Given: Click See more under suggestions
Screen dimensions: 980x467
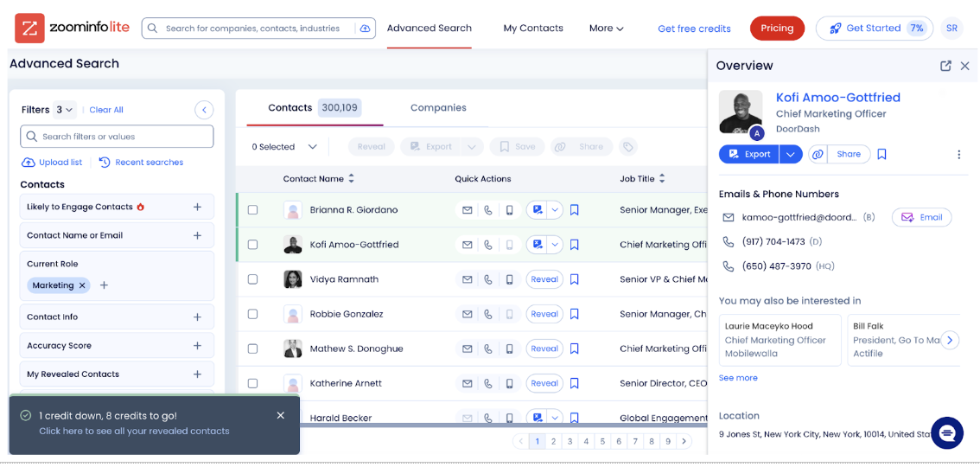Looking at the screenshot, I should coord(738,378).
